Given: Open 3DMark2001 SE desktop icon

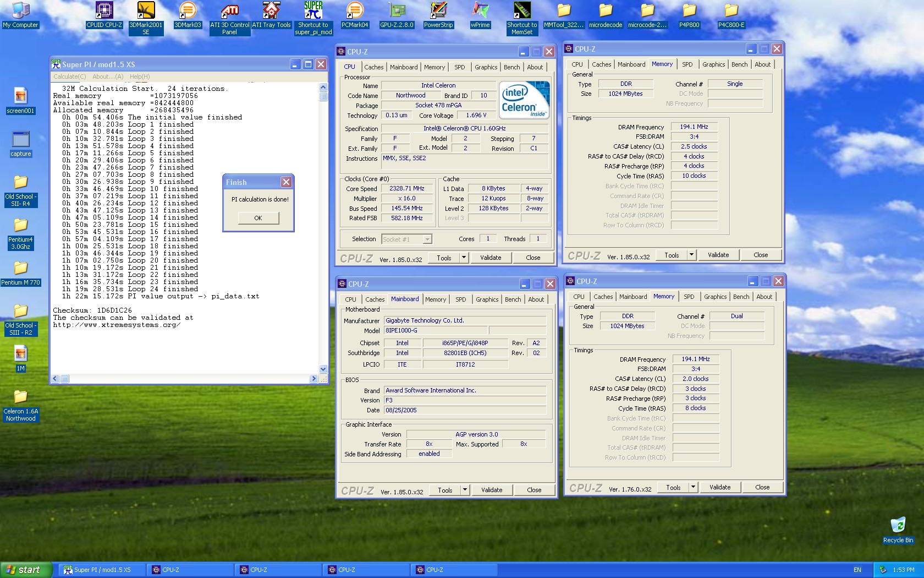Looking at the screenshot, I should coord(146,18).
